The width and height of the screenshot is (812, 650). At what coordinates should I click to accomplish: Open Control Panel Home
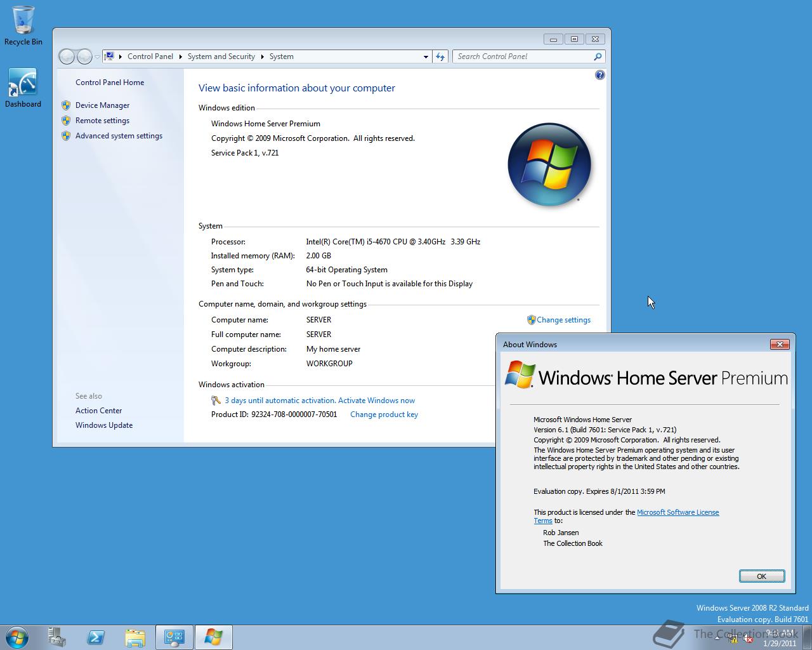[110, 83]
